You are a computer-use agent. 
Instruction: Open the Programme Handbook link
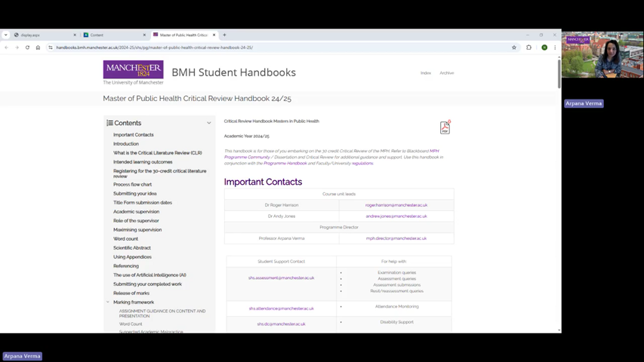(x=285, y=164)
